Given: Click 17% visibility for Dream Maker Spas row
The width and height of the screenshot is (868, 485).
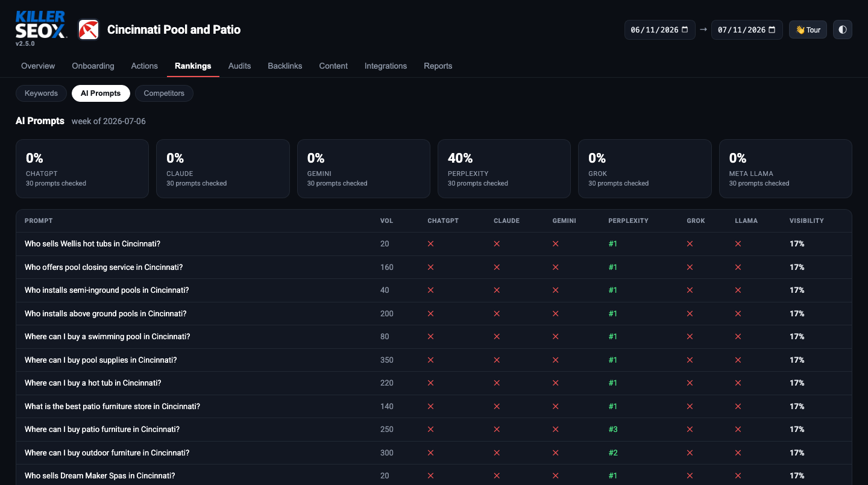Looking at the screenshot, I should pyautogui.click(x=797, y=476).
